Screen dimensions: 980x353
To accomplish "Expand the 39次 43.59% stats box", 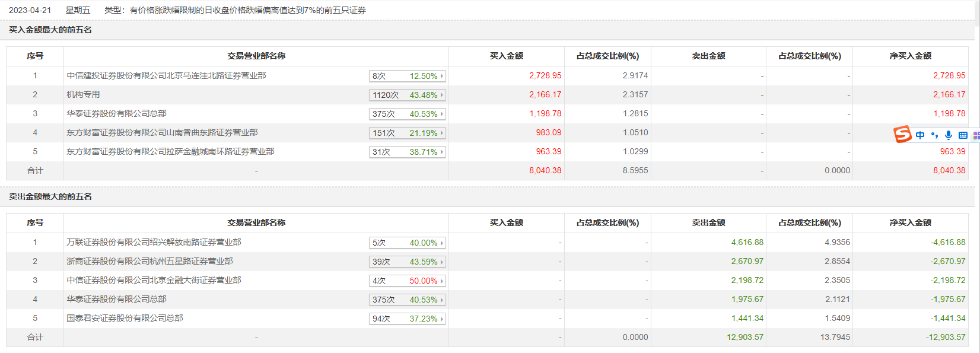I will tap(407, 262).
